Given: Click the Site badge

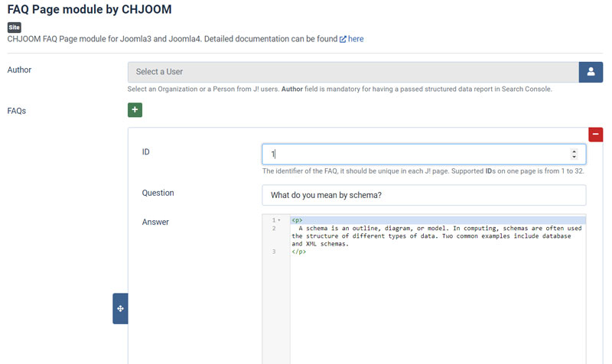Looking at the screenshot, I should click(x=14, y=28).
